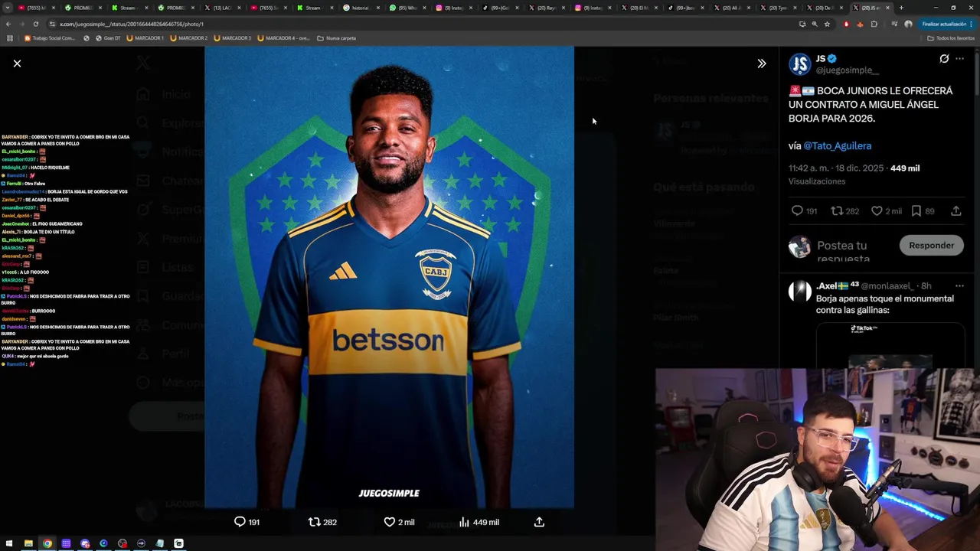The image size is (980, 551).
Task: Open view analytics icon showing 449 mil
Action: click(x=464, y=522)
